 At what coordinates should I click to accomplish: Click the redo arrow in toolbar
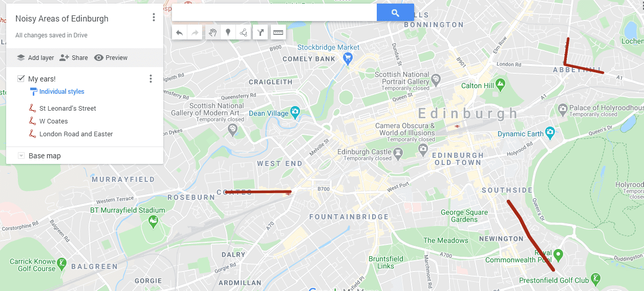click(195, 33)
